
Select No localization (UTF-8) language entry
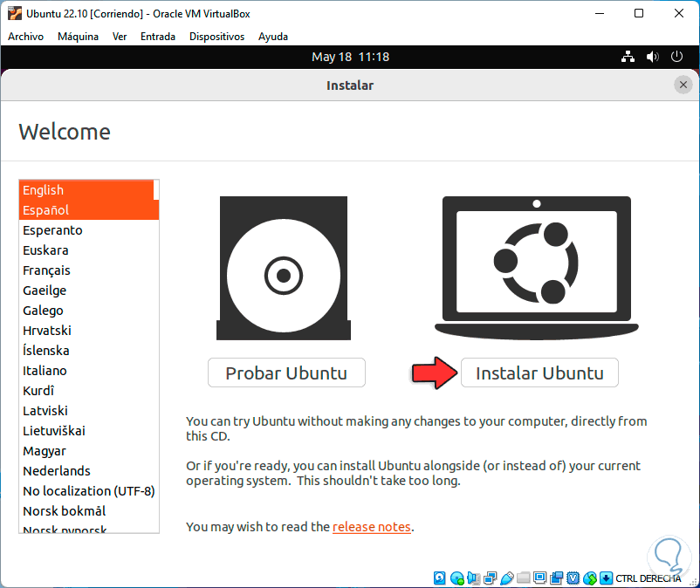click(89, 491)
